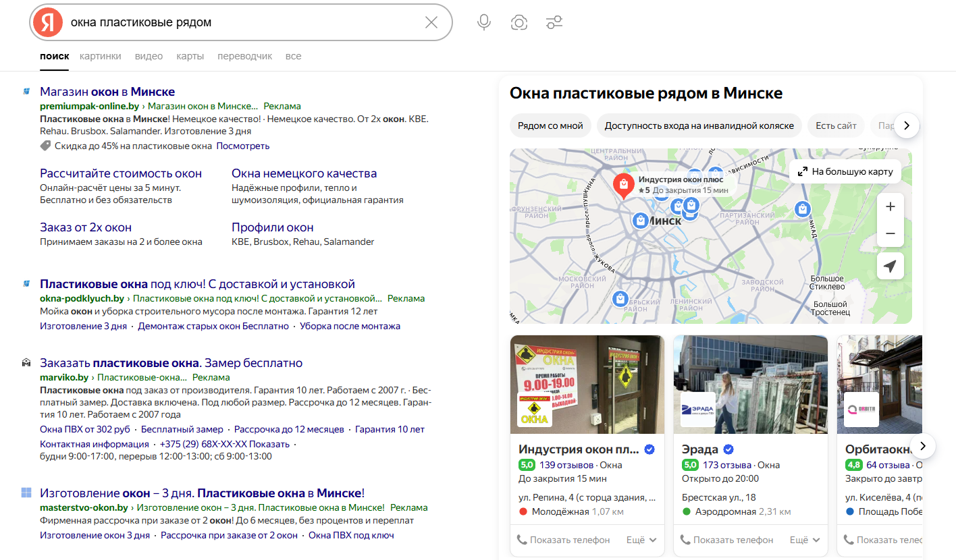Click the premiumpak-online.by favicon
Image resolution: width=956 pixels, height=560 pixels.
click(26, 92)
